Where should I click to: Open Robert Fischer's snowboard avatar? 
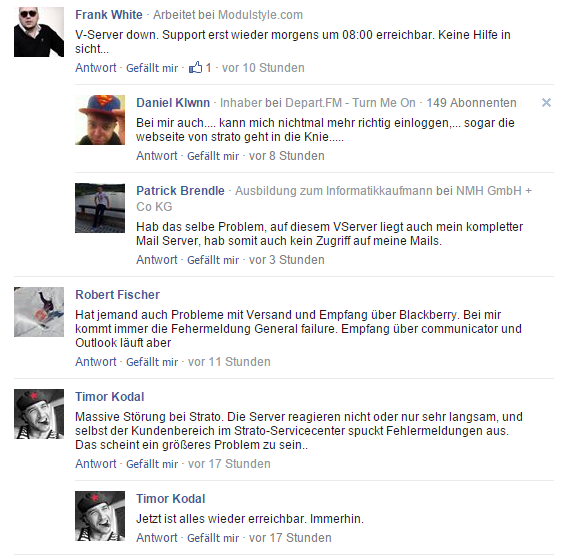tap(39, 312)
